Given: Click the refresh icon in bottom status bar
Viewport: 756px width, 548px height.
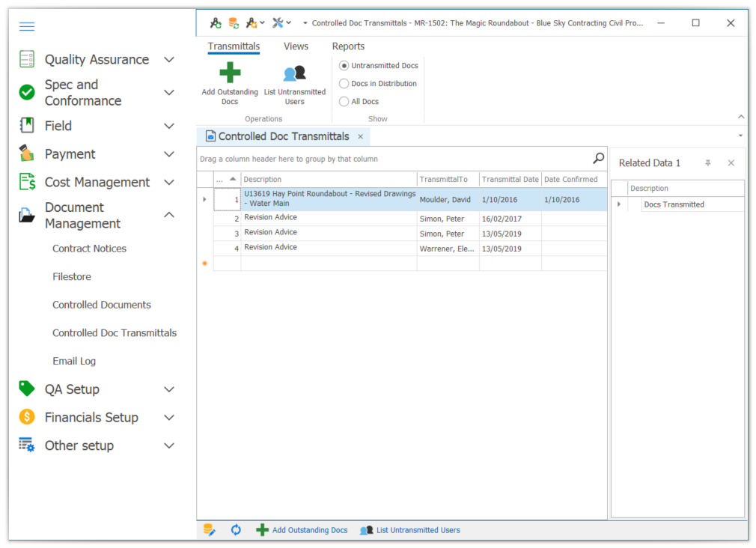Looking at the screenshot, I should tap(236, 530).
